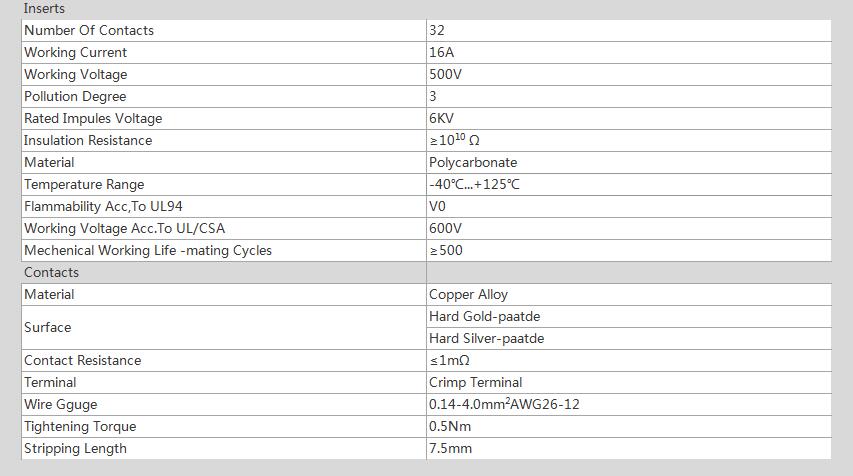853x476 pixels.
Task: Click the 16A working current value
Action: click(x=441, y=52)
